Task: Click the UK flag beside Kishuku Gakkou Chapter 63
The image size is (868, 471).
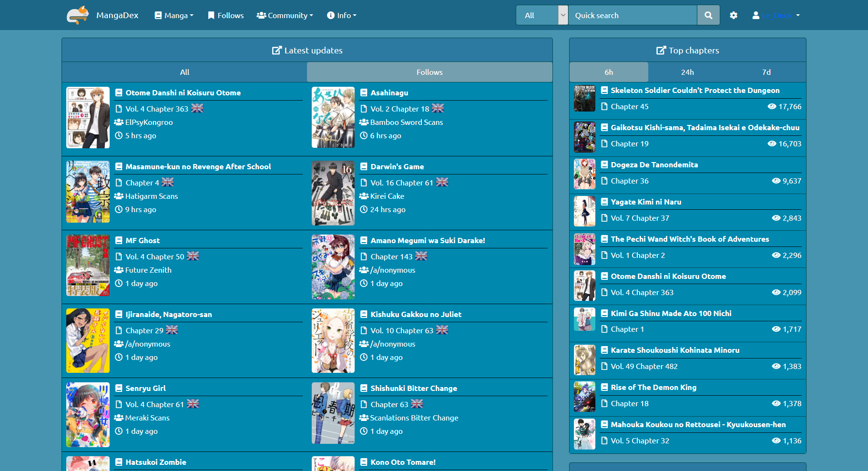Action: (442, 330)
